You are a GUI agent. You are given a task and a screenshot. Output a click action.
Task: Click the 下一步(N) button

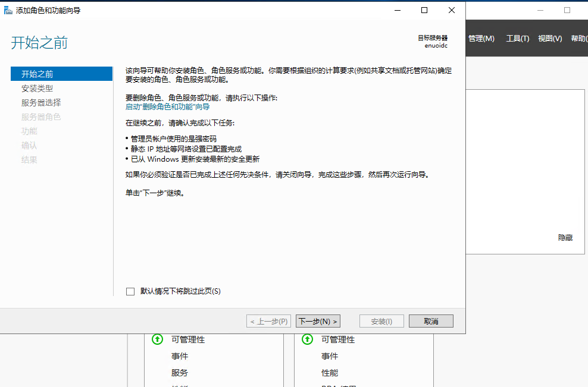point(318,321)
